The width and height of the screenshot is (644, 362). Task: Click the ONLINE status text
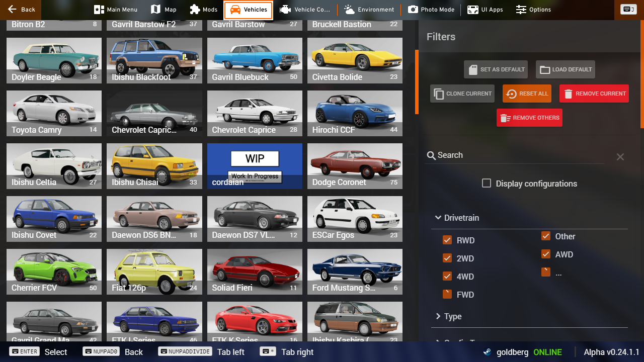[547, 352]
